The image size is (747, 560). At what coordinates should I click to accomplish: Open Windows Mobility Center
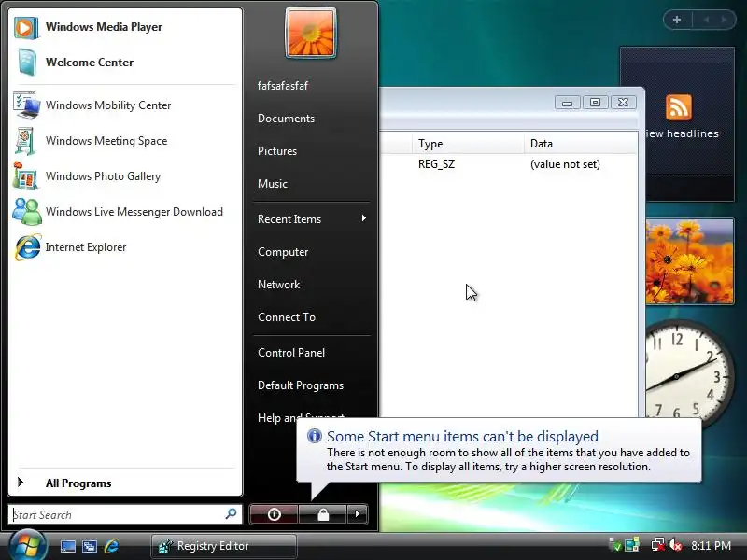(x=125, y=105)
